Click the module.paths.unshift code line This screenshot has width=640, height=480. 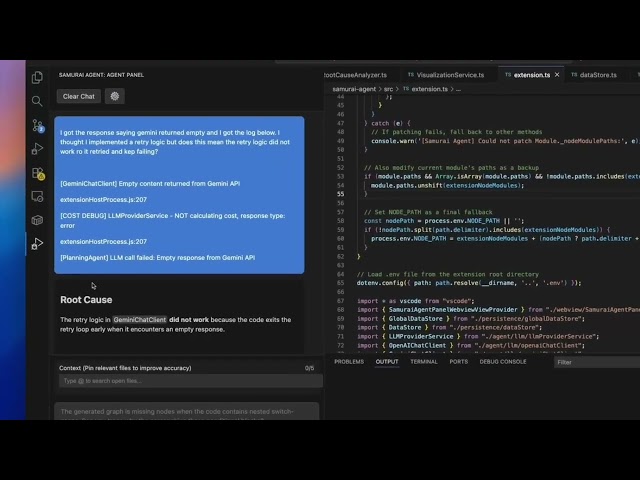(x=447, y=185)
